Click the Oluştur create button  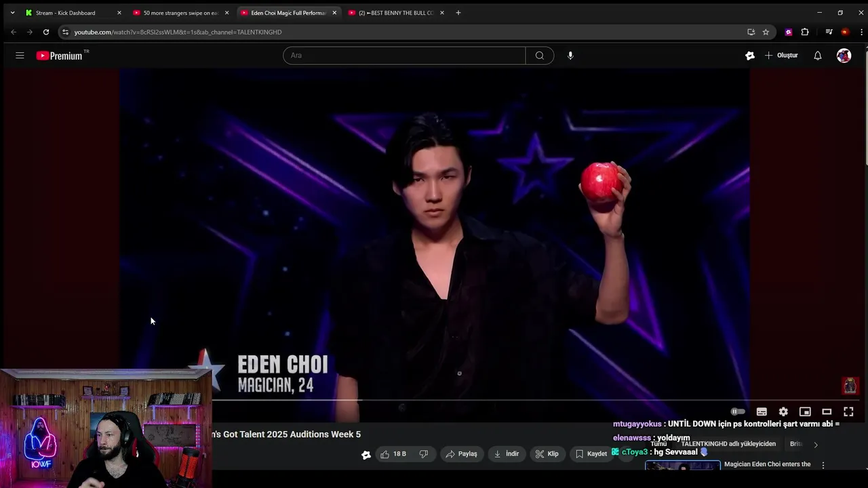782,56
